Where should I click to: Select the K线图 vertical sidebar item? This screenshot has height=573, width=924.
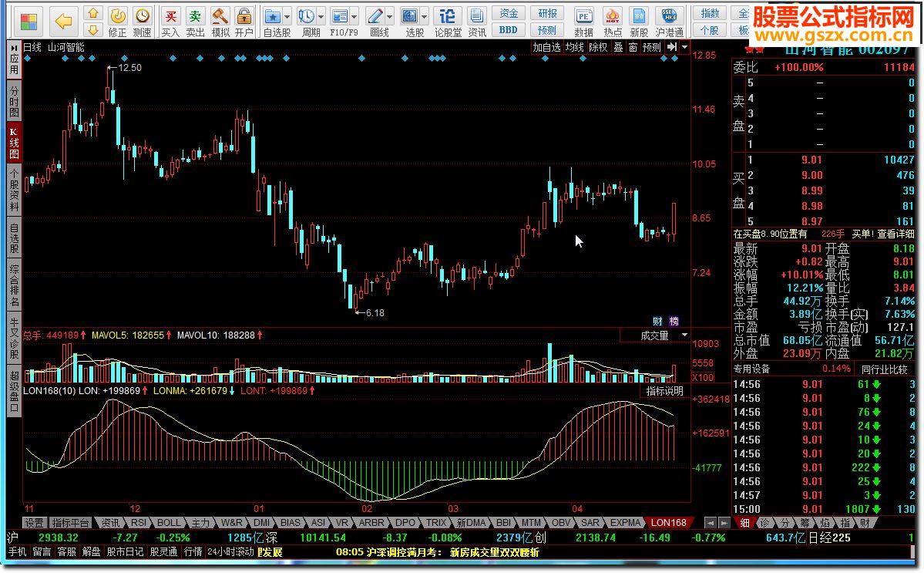coord(14,143)
